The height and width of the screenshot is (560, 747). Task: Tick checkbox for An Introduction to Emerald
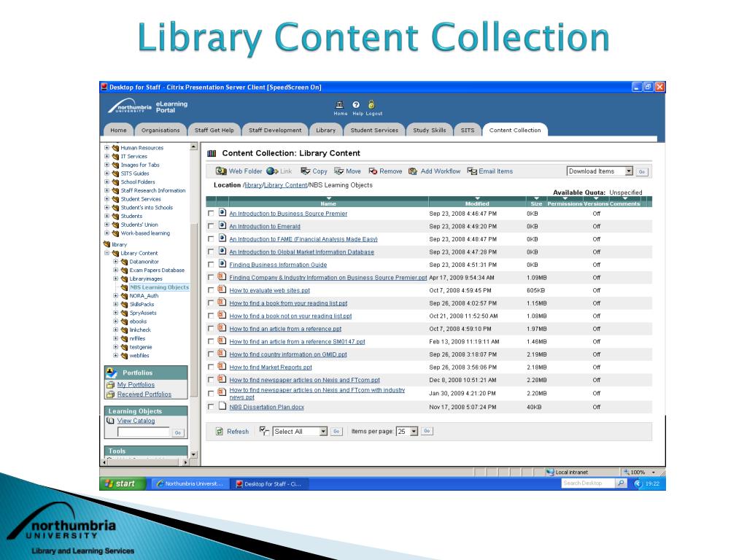(211, 227)
